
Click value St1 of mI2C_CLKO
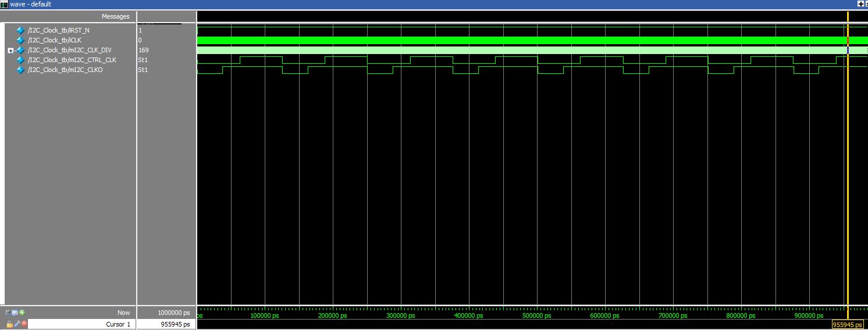[x=143, y=70]
